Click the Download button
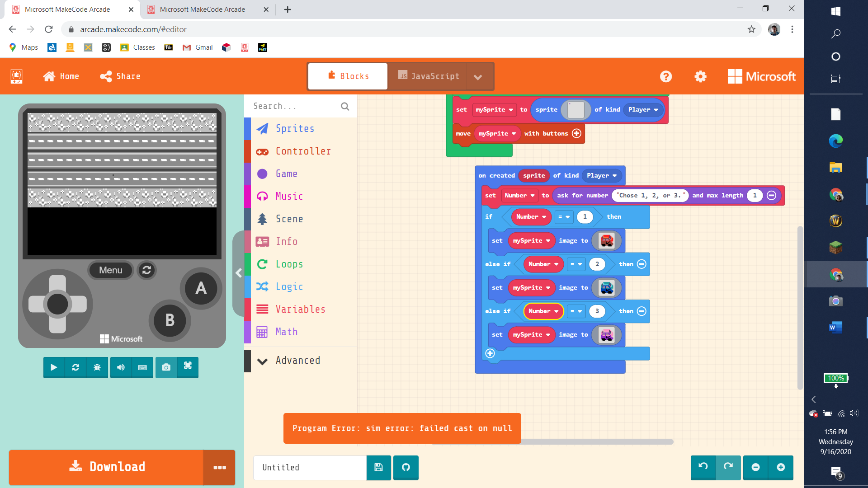The image size is (868, 488). point(107,467)
